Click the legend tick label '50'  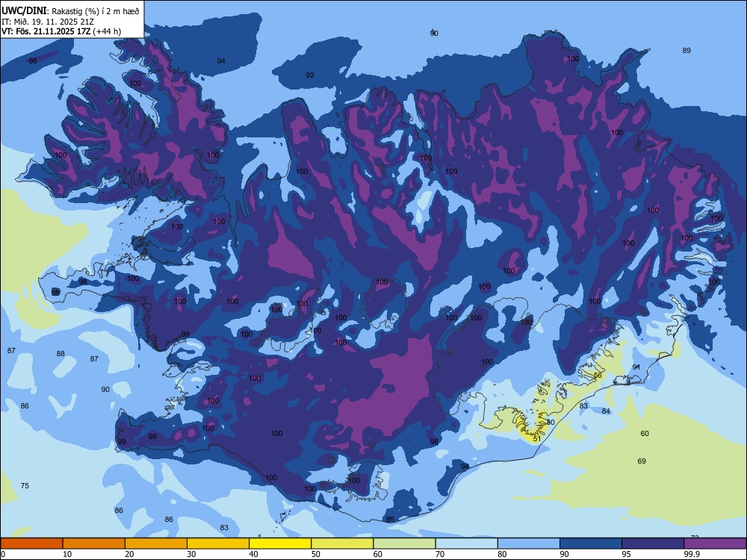tap(316, 554)
